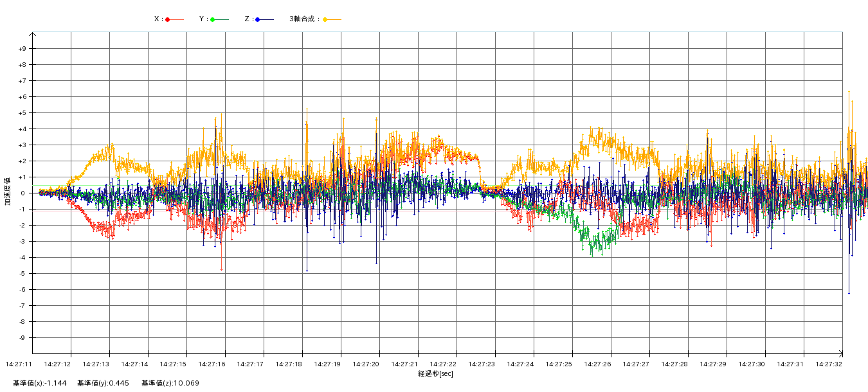The width and height of the screenshot is (868, 392).
Task: Click the blue Z legend marker
Action: click(x=258, y=19)
